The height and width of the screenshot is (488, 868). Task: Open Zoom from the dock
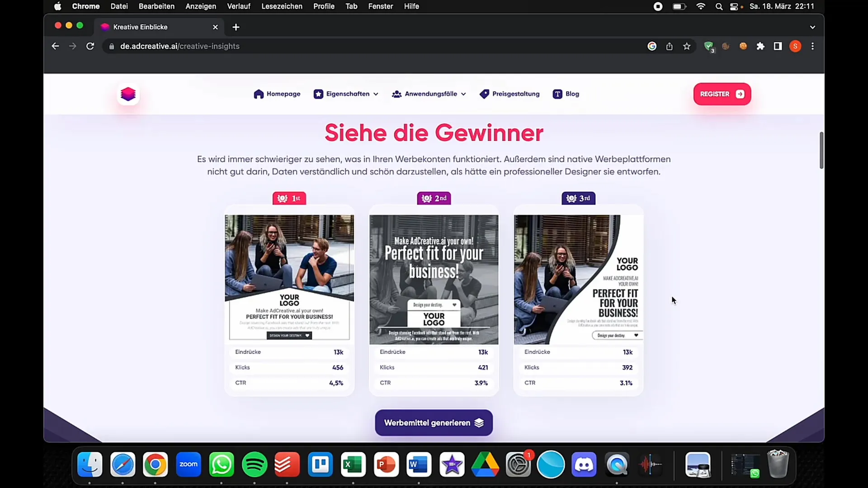pyautogui.click(x=189, y=465)
